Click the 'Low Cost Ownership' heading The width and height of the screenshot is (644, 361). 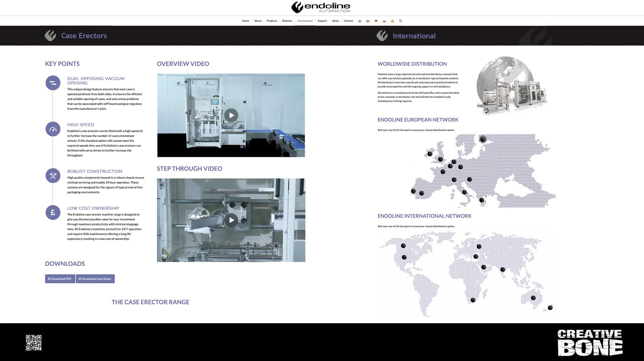tap(93, 208)
